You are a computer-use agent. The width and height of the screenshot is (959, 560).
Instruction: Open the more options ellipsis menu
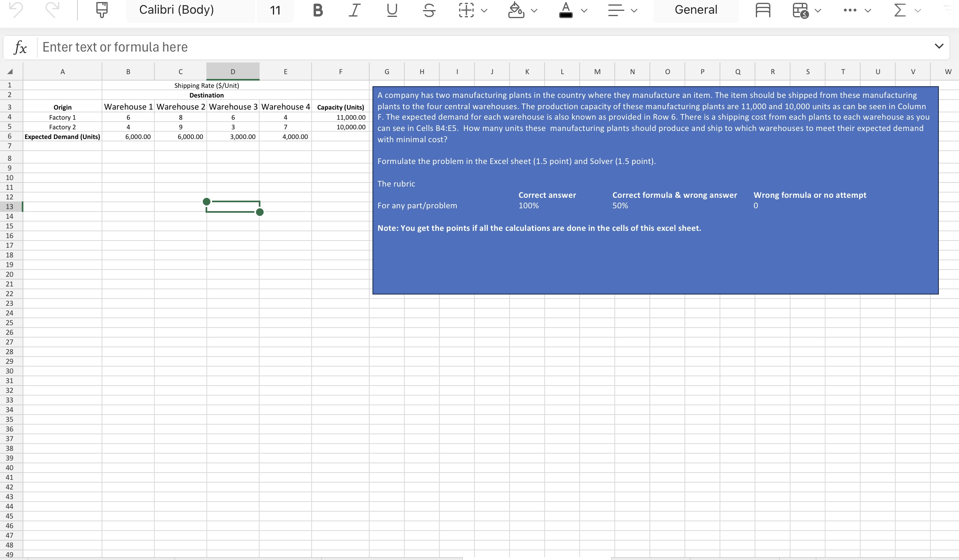(x=851, y=10)
